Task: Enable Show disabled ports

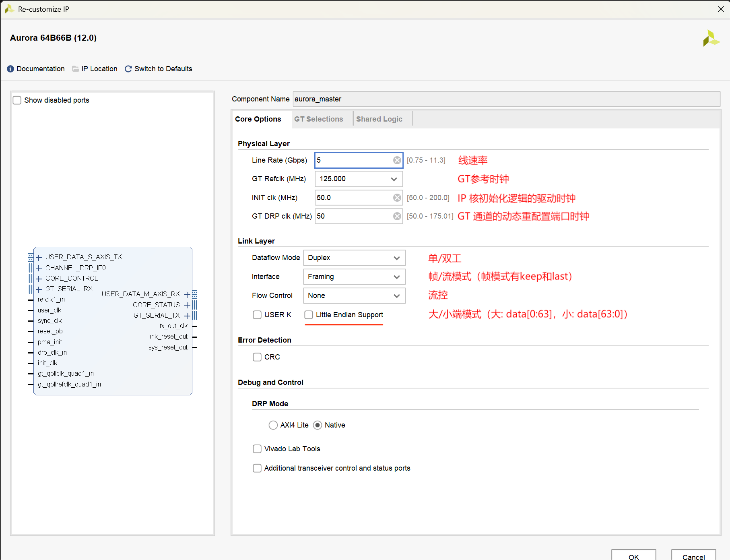Action: pyautogui.click(x=16, y=100)
